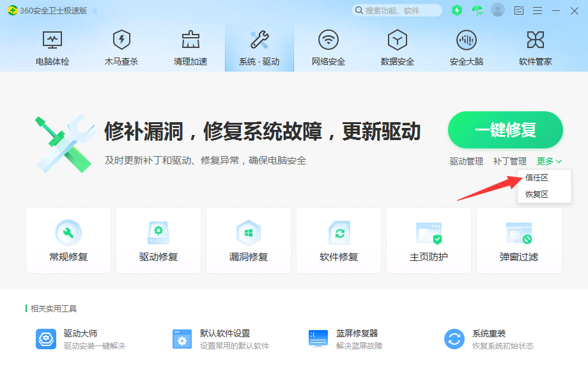Switch to 木马查杀 tab
This screenshot has height=371, width=588.
121,48
